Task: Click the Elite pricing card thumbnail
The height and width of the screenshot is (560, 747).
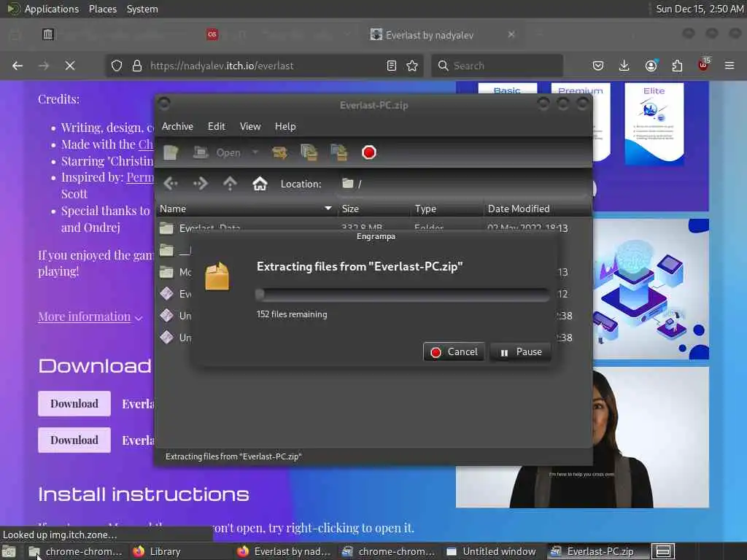Action: tap(654, 124)
